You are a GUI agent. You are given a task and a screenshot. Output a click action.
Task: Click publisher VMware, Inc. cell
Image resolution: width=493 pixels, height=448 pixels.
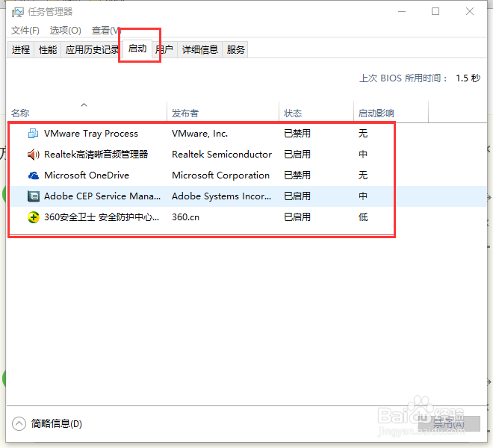point(199,134)
